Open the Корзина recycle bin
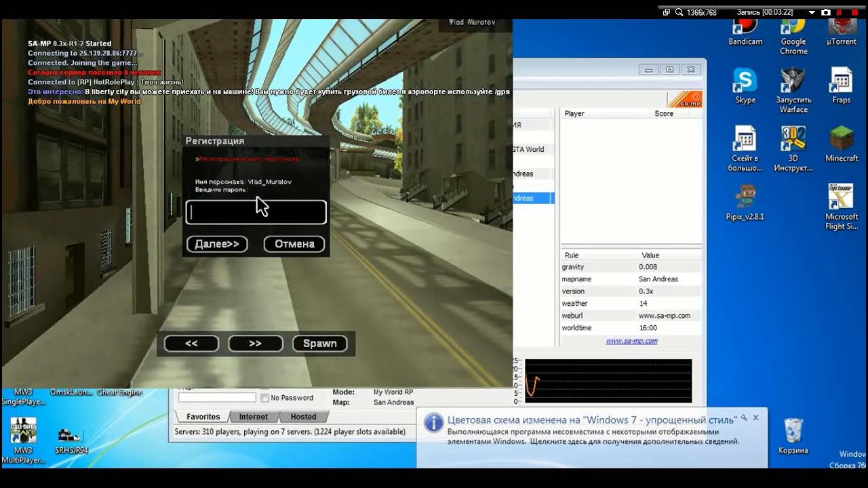 point(793,436)
